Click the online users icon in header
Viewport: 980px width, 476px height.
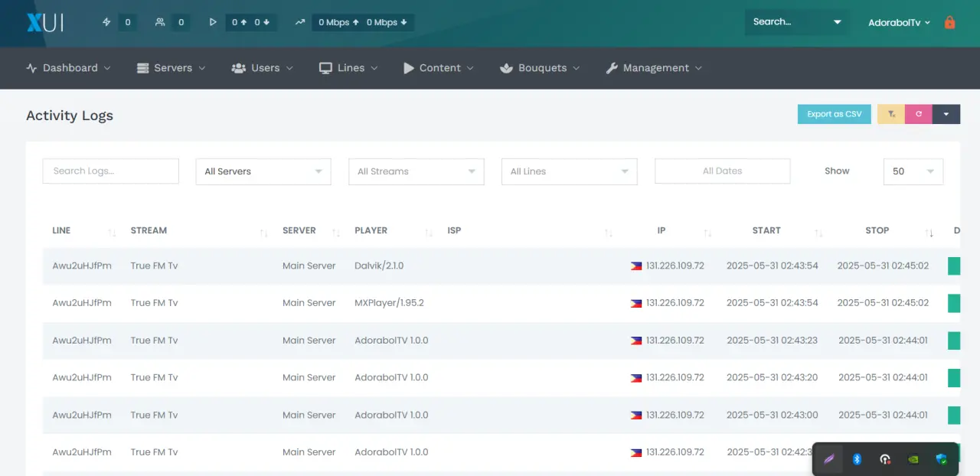160,22
